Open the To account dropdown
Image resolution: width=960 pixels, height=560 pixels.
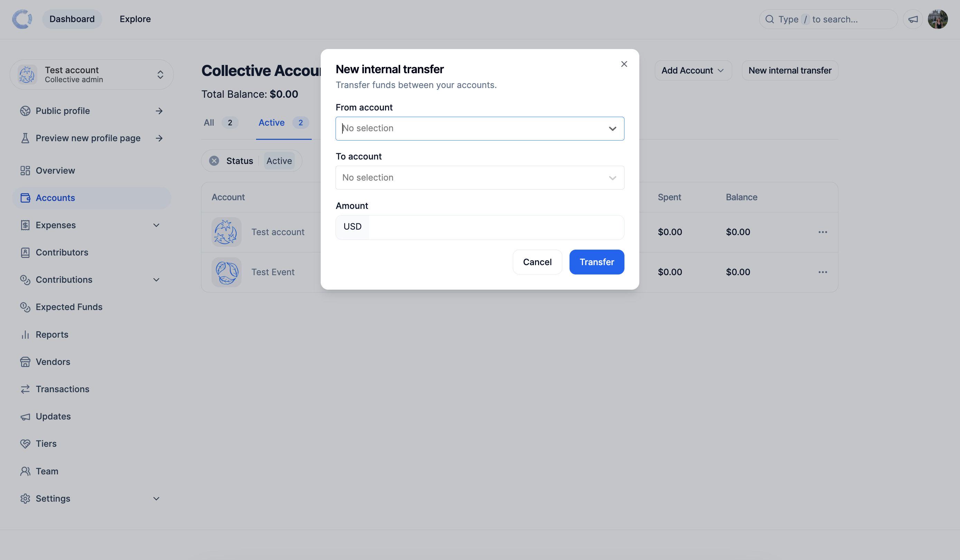point(480,178)
